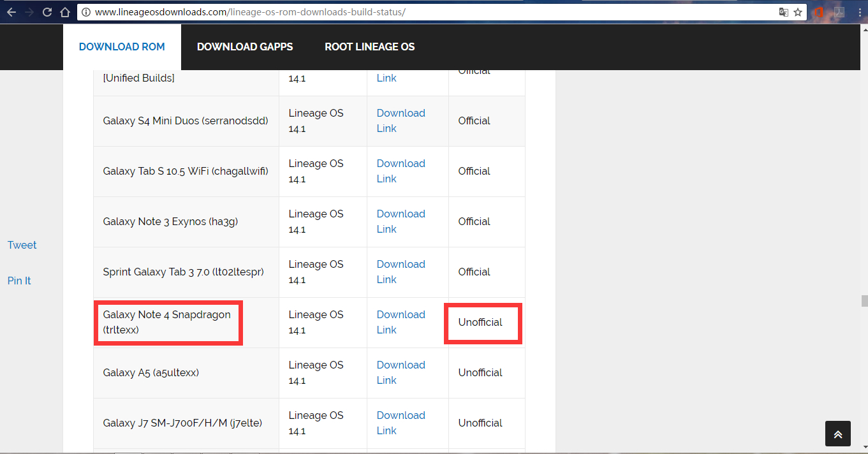868x454 pixels.
Task: Click Lineage OS 14.1 in Note 4 Snapdragon row
Action: [x=316, y=322]
